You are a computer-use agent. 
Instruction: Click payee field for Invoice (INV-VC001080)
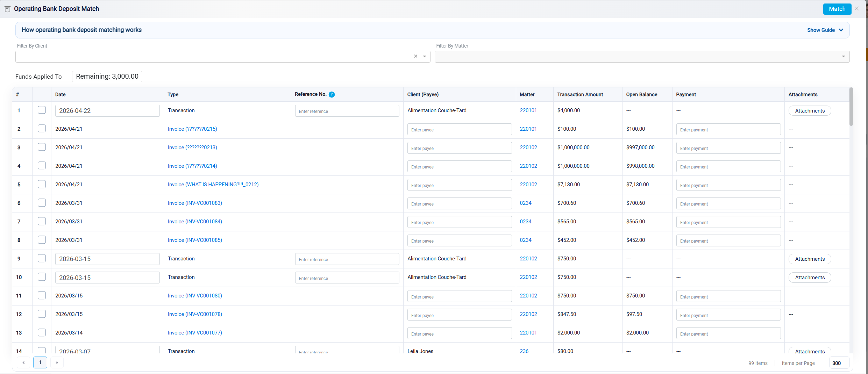pyautogui.click(x=459, y=296)
